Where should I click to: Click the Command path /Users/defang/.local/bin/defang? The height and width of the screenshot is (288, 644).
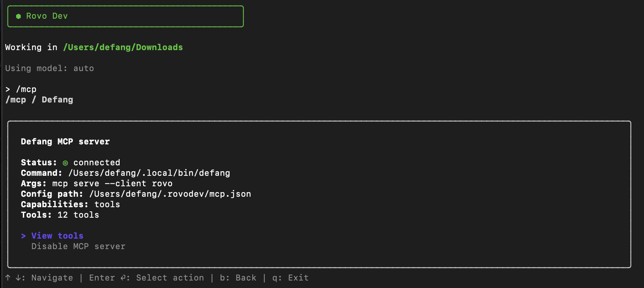[149, 173]
